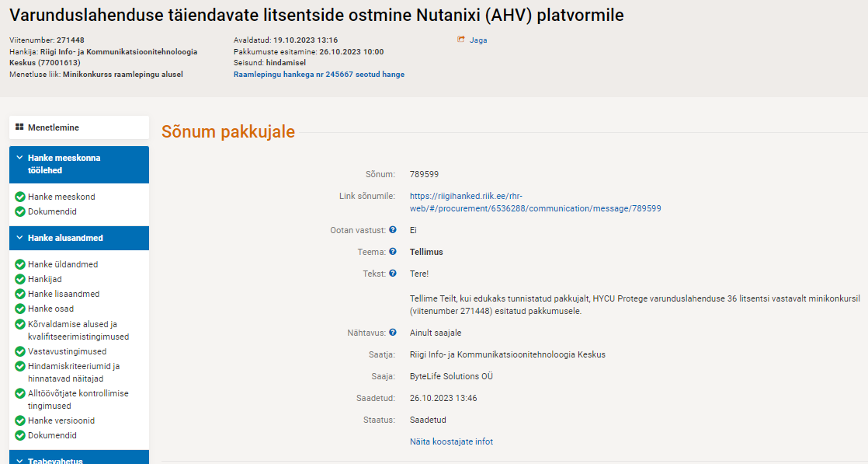Click help icon next to Nähtavus

(x=393, y=332)
